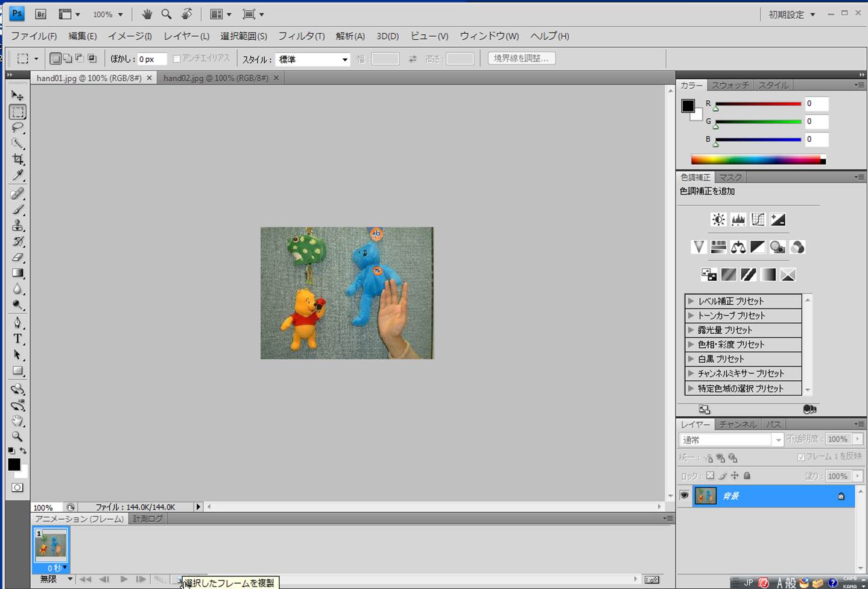The image size is (868, 589).
Task: Select animation frame 1 thumbnail
Action: (51, 544)
